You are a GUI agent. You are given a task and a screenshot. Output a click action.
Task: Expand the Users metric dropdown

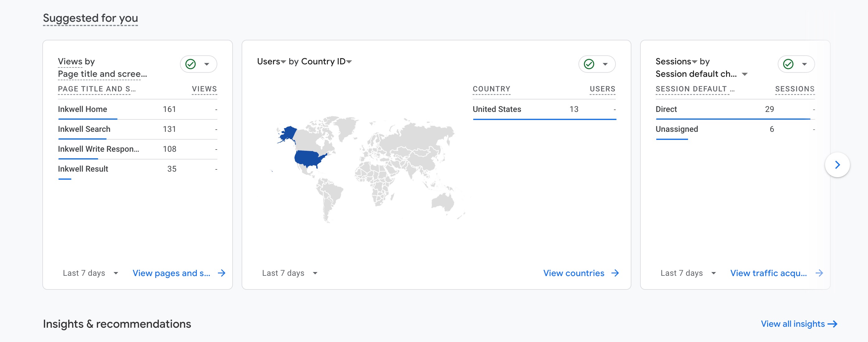pyautogui.click(x=283, y=62)
